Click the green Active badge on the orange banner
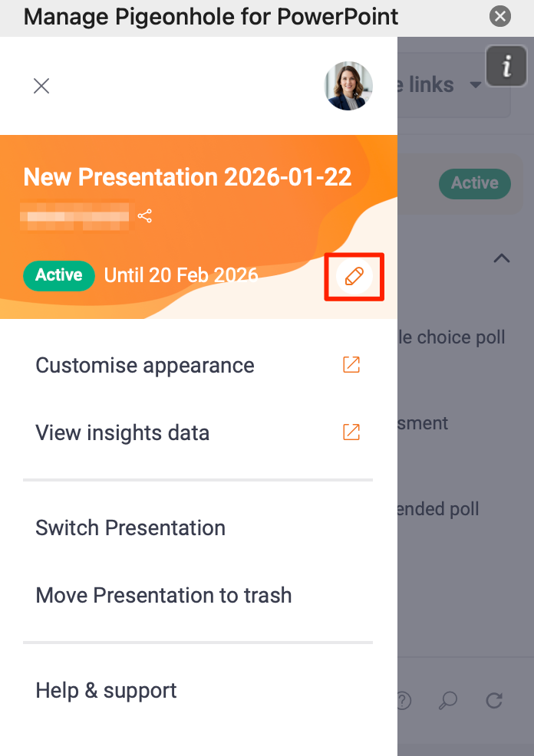The width and height of the screenshot is (534, 756). point(59,275)
